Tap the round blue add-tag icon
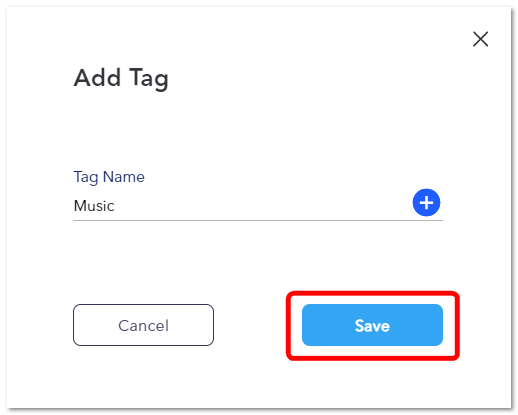Screen dimensions: 518x415 click(x=426, y=203)
